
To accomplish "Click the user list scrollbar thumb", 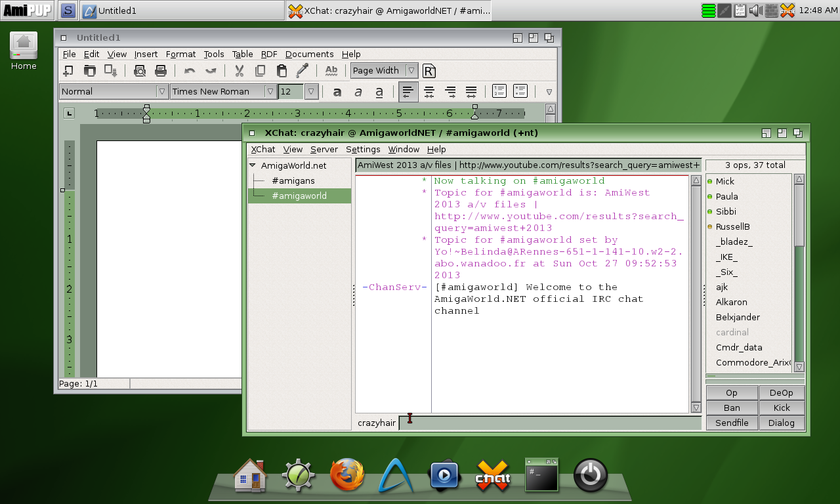I will (x=799, y=216).
